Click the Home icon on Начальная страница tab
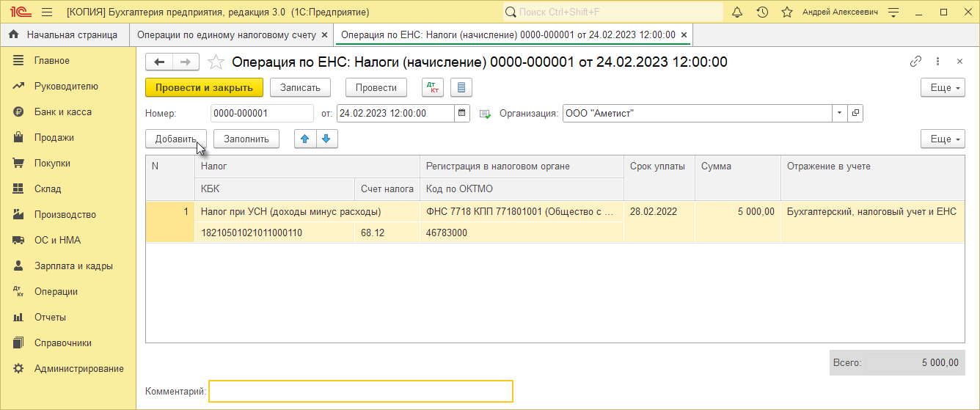The width and height of the screenshot is (980, 410). pyautogui.click(x=13, y=34)
